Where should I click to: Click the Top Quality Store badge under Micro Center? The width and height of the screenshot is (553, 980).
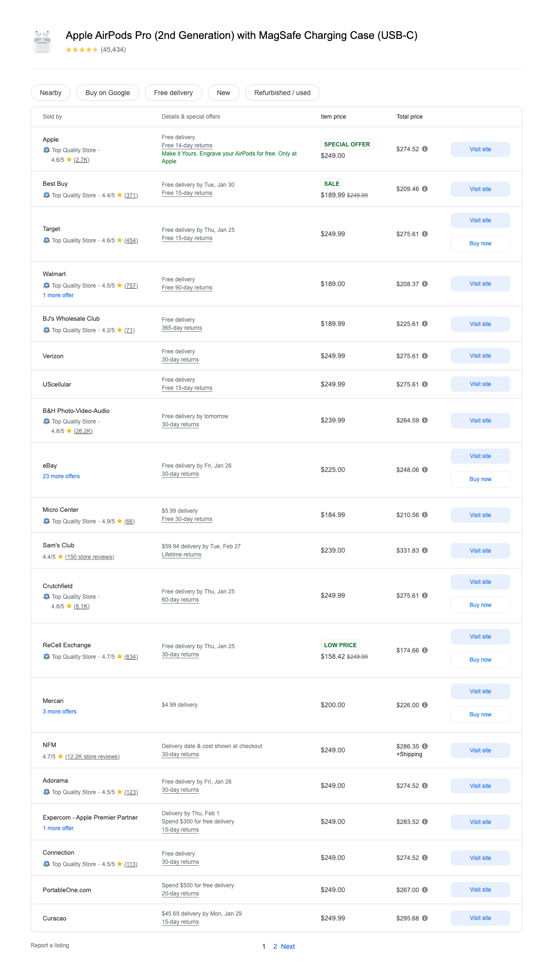(70, 521)
